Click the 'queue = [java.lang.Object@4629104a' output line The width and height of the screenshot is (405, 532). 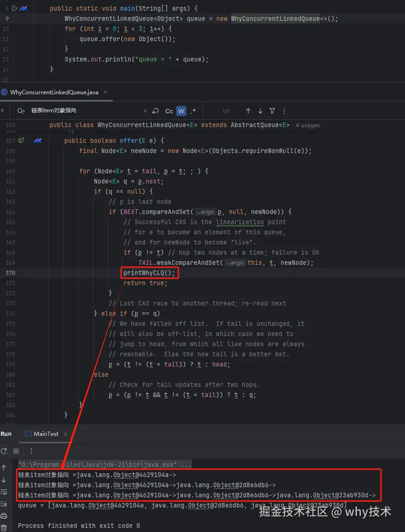[182, 505]
